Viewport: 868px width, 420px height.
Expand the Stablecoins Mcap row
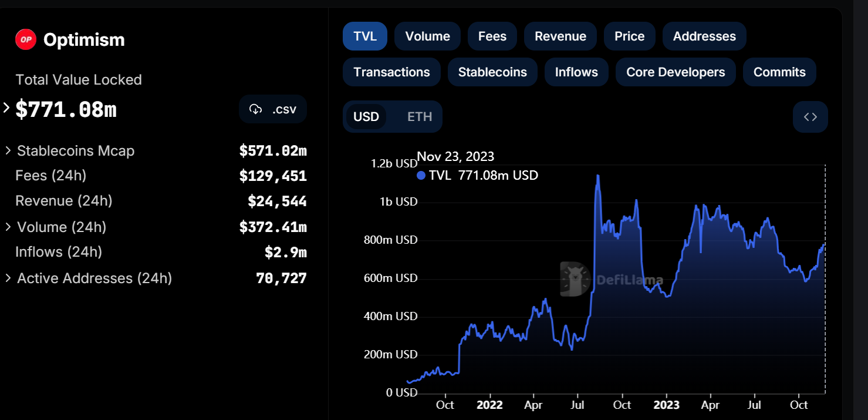pos(8,151)
